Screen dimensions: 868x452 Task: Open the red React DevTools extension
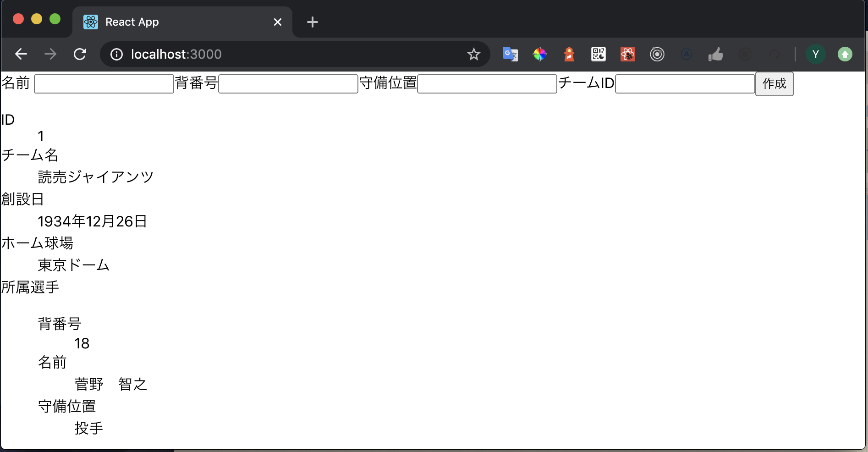coord(628,54)
